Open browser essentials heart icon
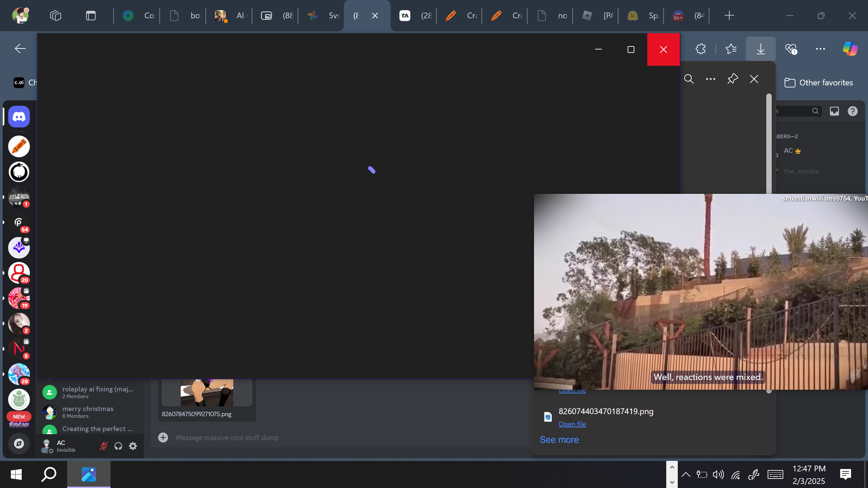Image resolution: width=868 pixels, height=488 pixels. point(791,49)
